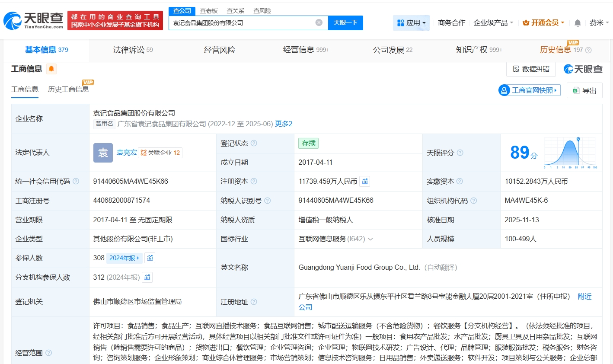Expand the 应用 dropdown menu
Image resolution: width=613 pixels, height=364 pixels.
411,22
